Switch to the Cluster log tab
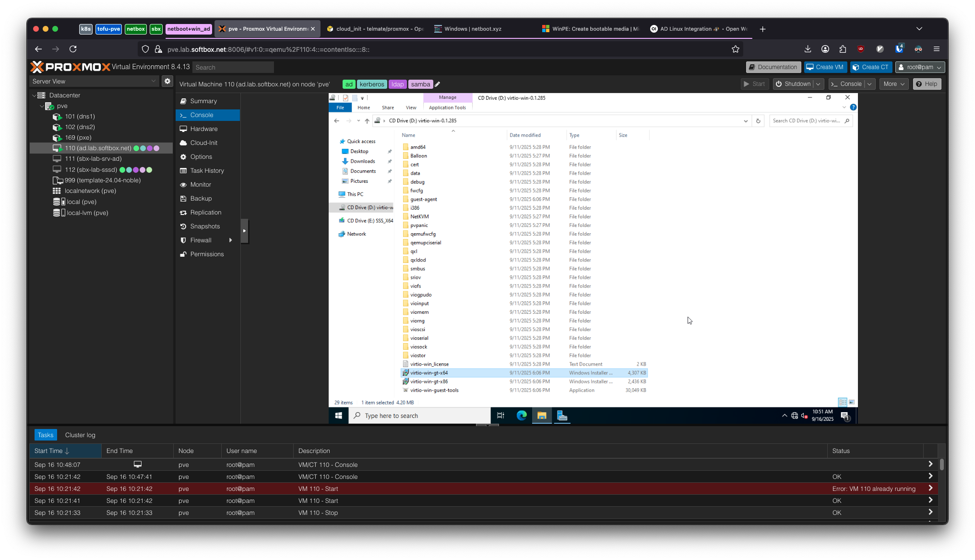 click(x=80, y=435)
